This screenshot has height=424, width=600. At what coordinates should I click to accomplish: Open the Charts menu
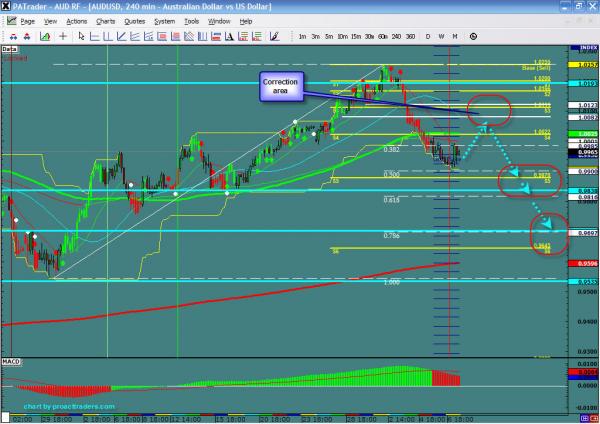105,20
